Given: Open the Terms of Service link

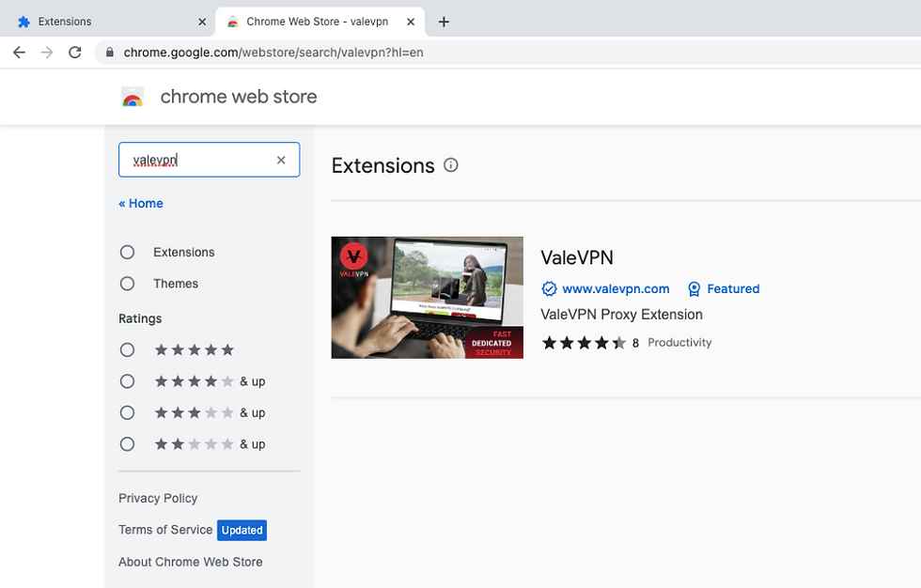Looking at the screenshot, I should (x=165, y=530).
